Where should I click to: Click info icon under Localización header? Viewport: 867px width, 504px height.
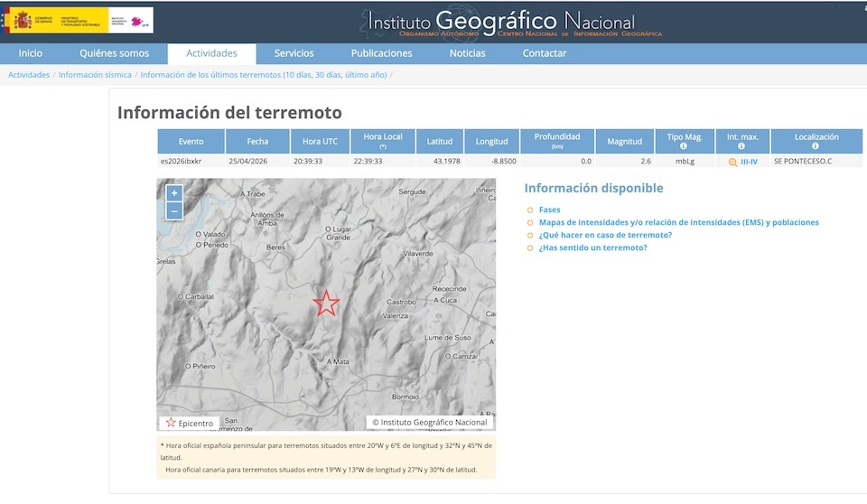pos(816,146)
